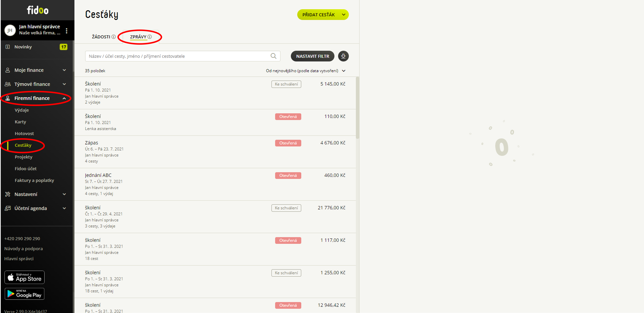Click the info icon next to ŽÁDOSTI
Viewport: 644px width, 313px height.
click(113, 37)
